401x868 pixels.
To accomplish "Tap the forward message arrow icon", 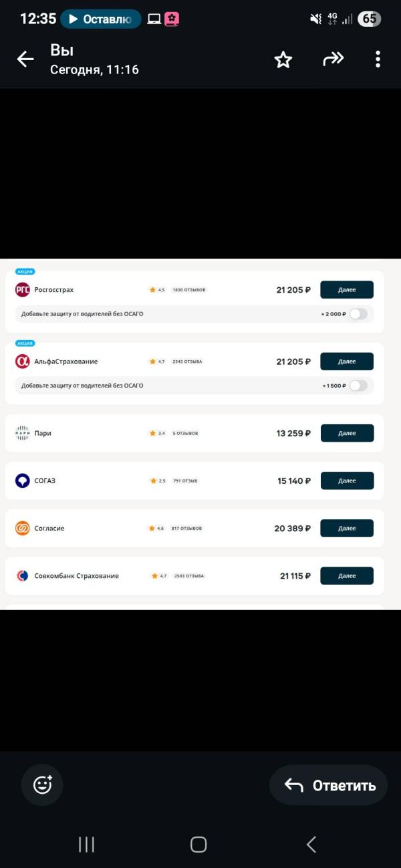I will coord(333,59).
